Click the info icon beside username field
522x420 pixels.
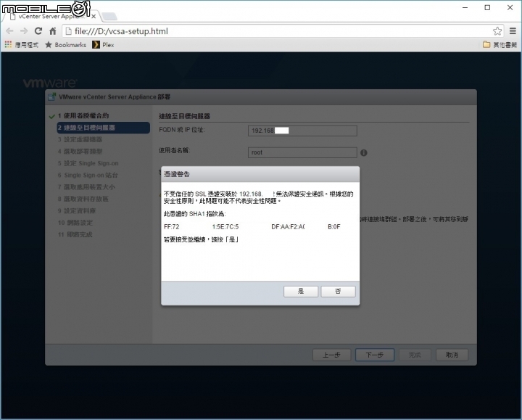(x=364, y=152)
